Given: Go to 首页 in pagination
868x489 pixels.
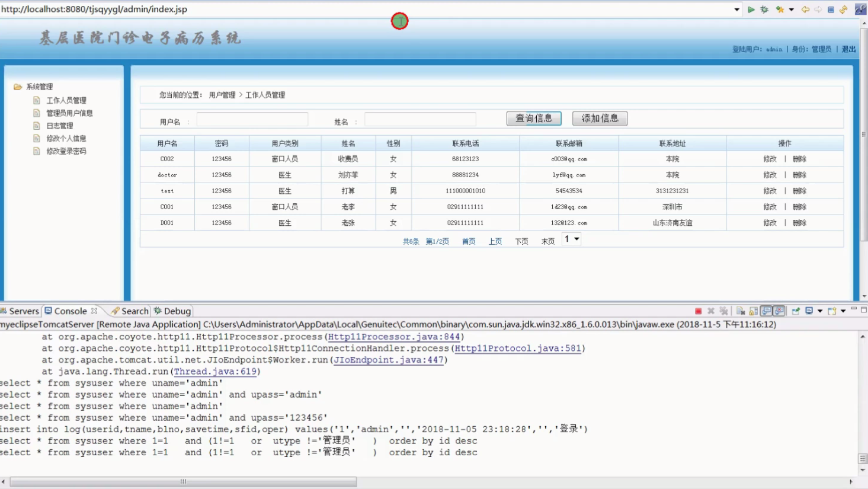Looking at the screenshot, I should pyautogui.click(x=469, y=241).
